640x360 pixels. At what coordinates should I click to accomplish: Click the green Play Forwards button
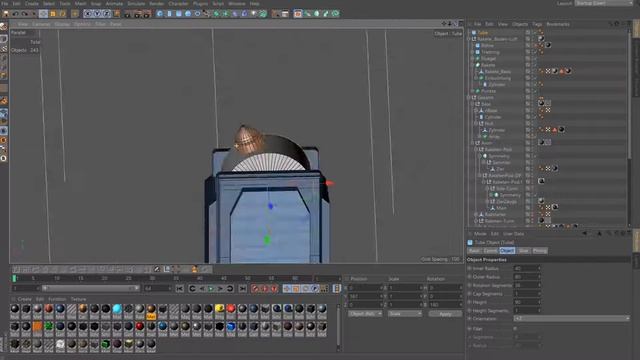(x=211, y=289)
